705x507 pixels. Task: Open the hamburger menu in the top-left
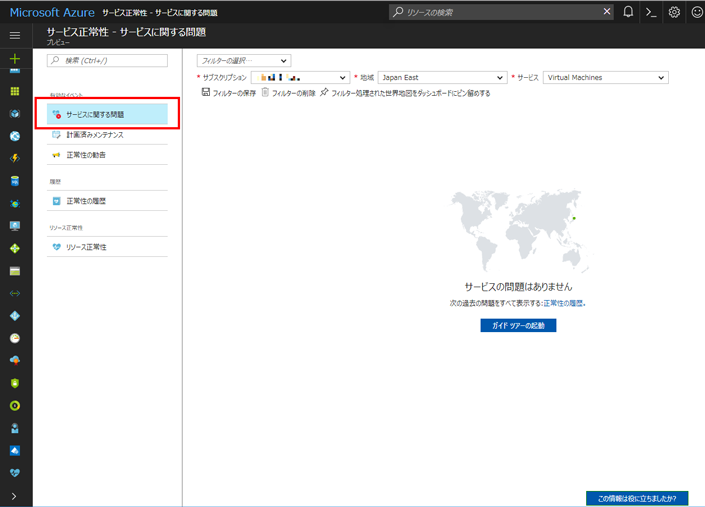[x=15, y=35]
